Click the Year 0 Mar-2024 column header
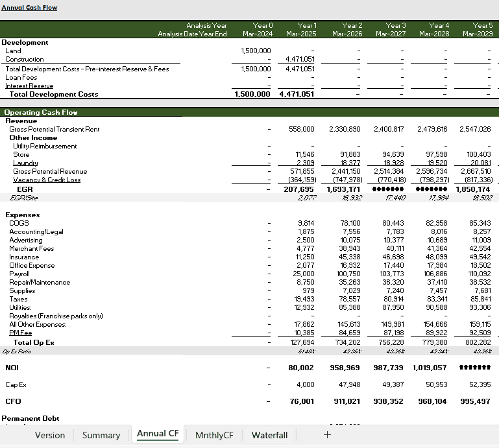499x448 pixels. 258,30
